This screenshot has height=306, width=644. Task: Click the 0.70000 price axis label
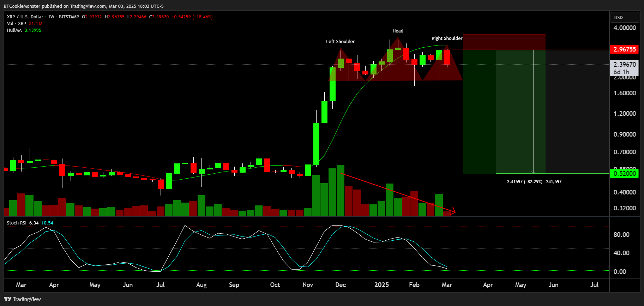pyautogui.click(x=625, y=152)
